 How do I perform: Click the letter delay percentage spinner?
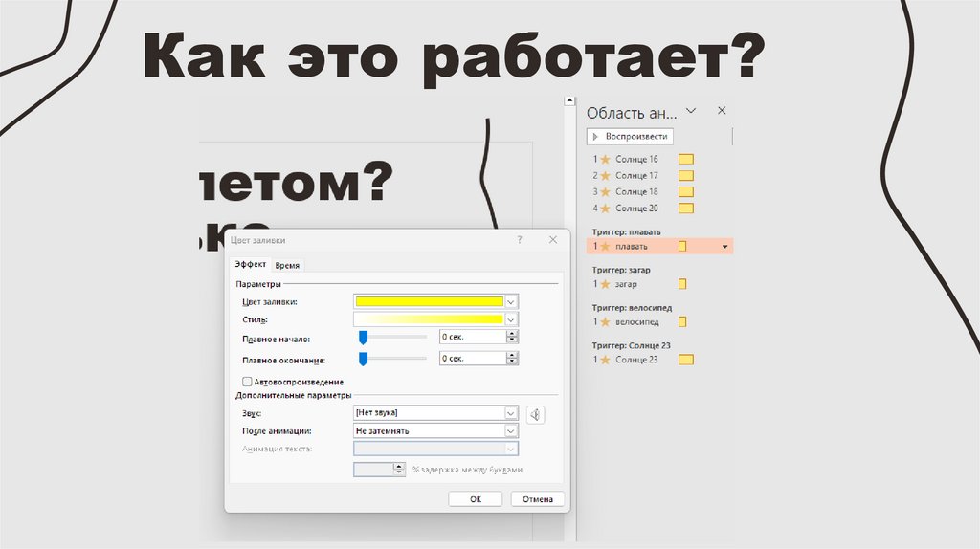tap(399, 469)
